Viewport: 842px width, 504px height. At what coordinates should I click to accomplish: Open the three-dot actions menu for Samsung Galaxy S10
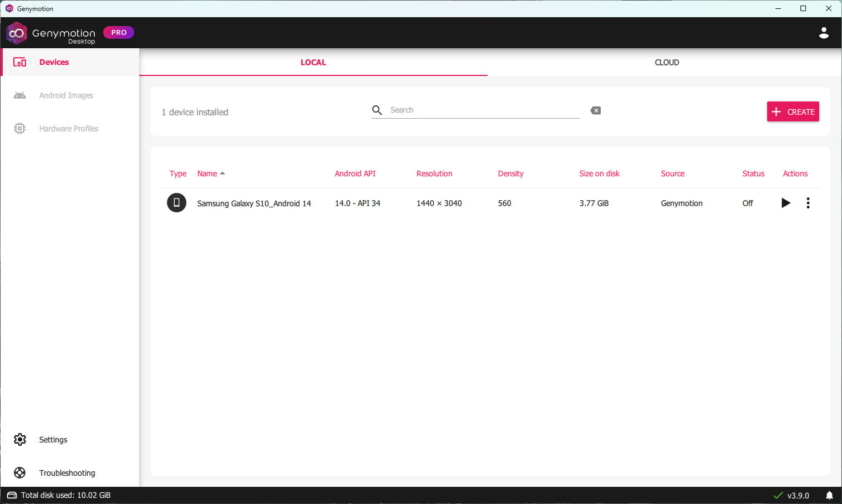click(x=808, y=203)
